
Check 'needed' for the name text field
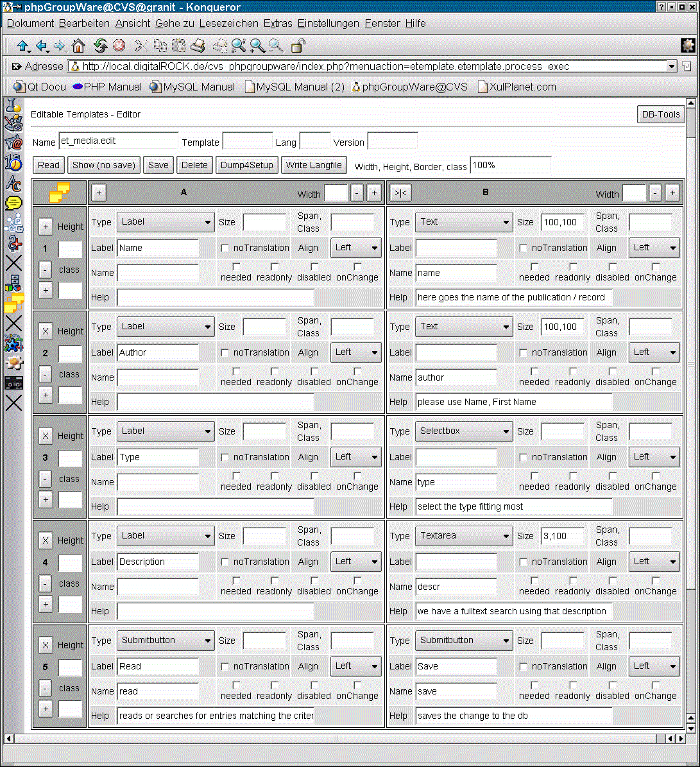(x=534, y=266)
